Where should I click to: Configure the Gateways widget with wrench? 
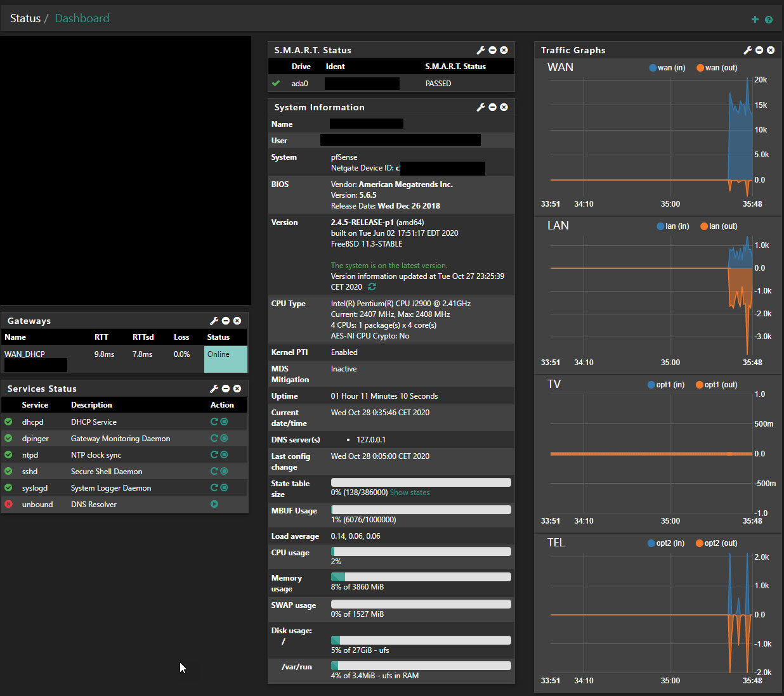coord(214,321)
